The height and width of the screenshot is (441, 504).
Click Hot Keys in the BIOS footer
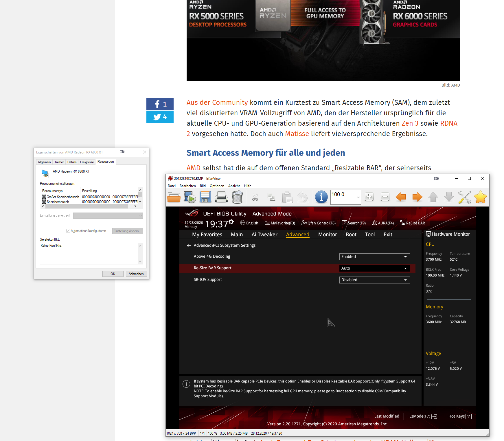point(460,416)
